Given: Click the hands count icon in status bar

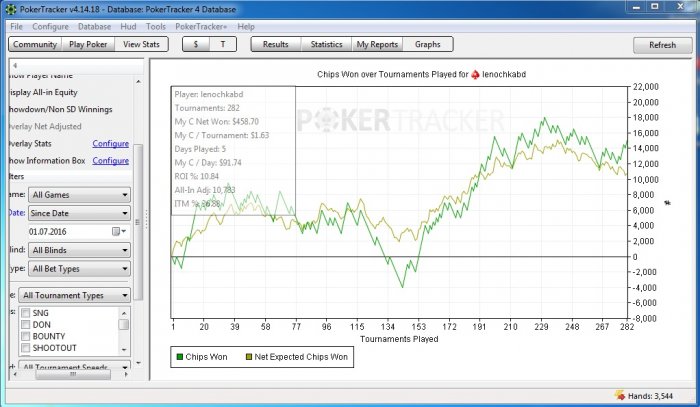Looking at the screenshot, I should point(620,395).
